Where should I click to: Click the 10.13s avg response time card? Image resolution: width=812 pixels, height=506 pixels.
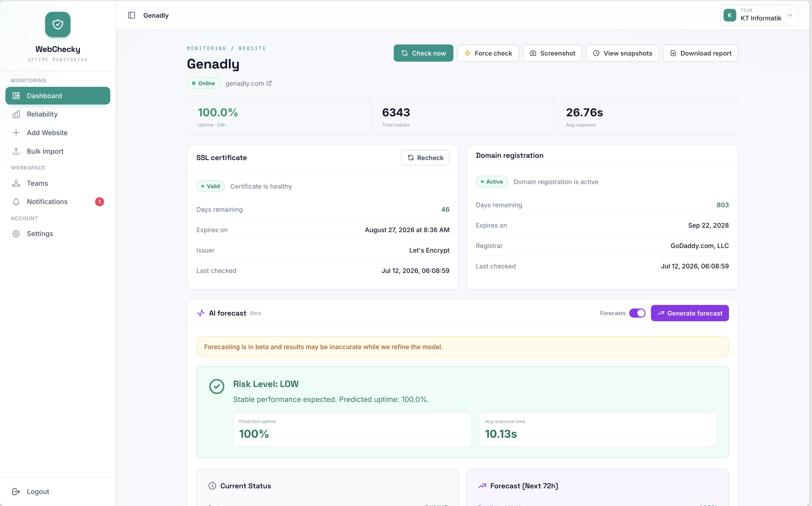(x=598, y=429)
